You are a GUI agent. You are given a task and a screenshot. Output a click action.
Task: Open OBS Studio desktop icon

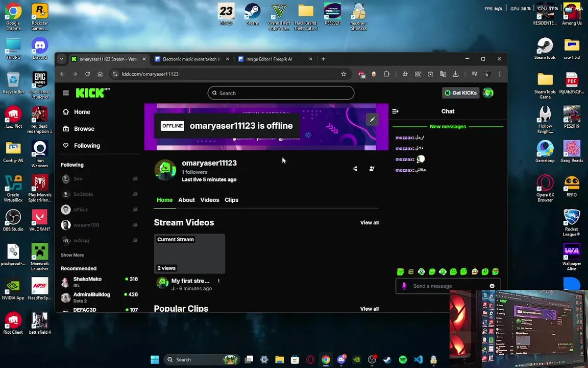13,220
